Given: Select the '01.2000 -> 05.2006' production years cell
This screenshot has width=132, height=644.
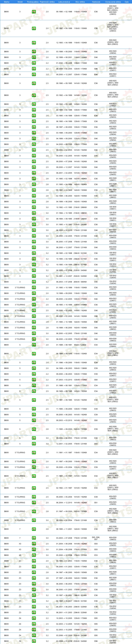Looking at the screenshot, I should click(64, 63).
